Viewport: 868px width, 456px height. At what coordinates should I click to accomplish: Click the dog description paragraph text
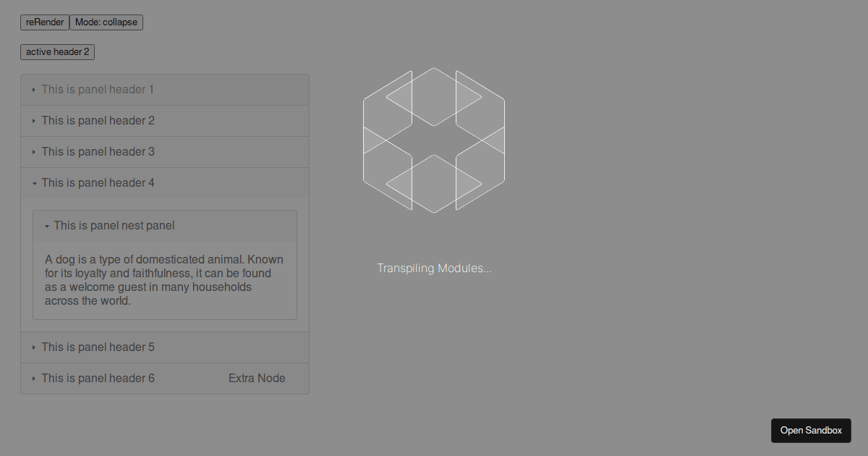pyautogui.click(x=164, y=280)
